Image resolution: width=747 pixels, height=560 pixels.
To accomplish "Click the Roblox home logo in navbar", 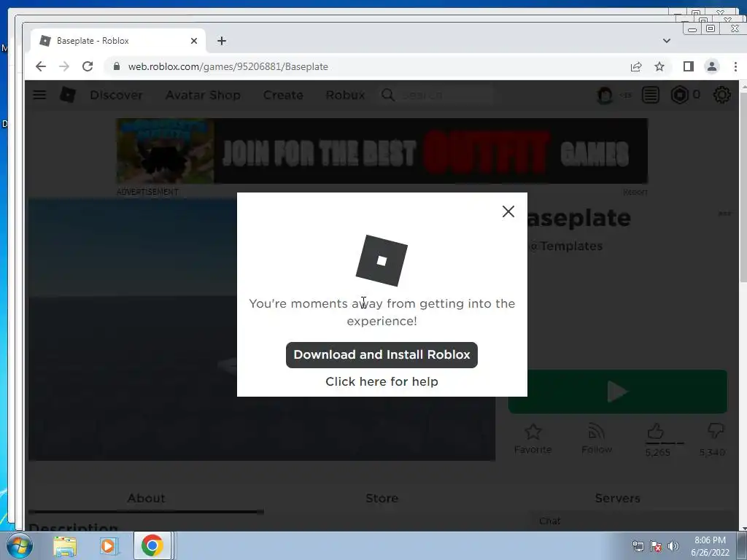I will pos(68,95).
